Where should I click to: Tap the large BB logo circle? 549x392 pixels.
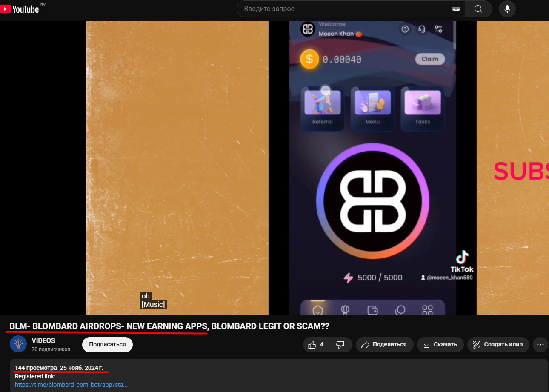click(373, 201)
